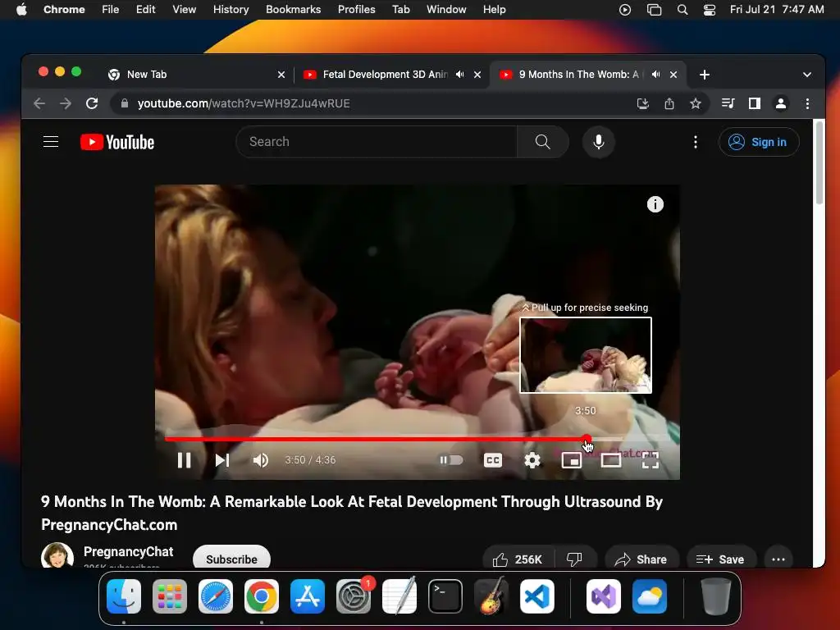Subscribe to the PregnancyChat channel

tap(231, 559)
